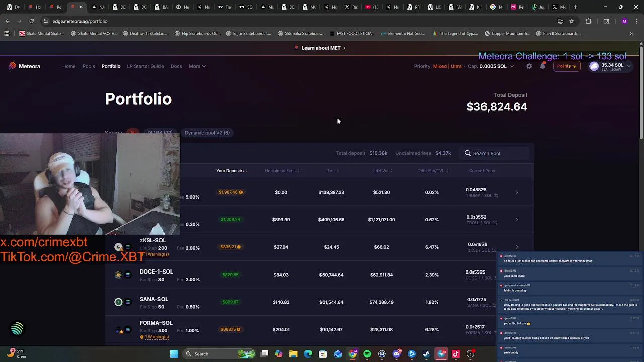This screenshot has width=644, height=362.
Task: Open the Skate Mental Skate bookmark
Action: click(x=41, y=34)
